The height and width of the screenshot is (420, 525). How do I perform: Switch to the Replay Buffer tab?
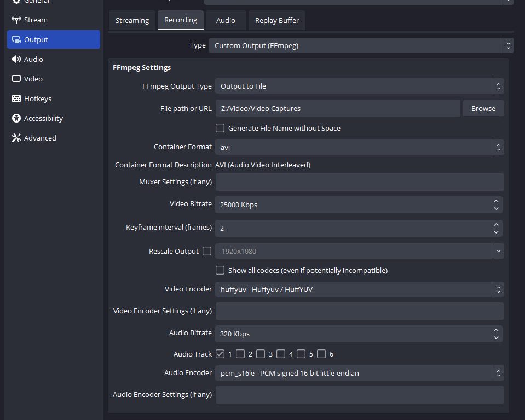[x=277, y=20]
